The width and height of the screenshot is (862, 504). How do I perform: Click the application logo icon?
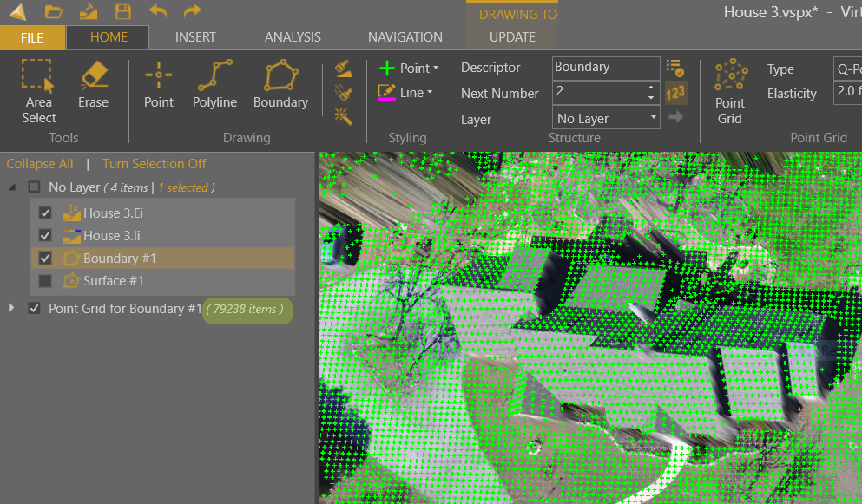coord(17,11)
